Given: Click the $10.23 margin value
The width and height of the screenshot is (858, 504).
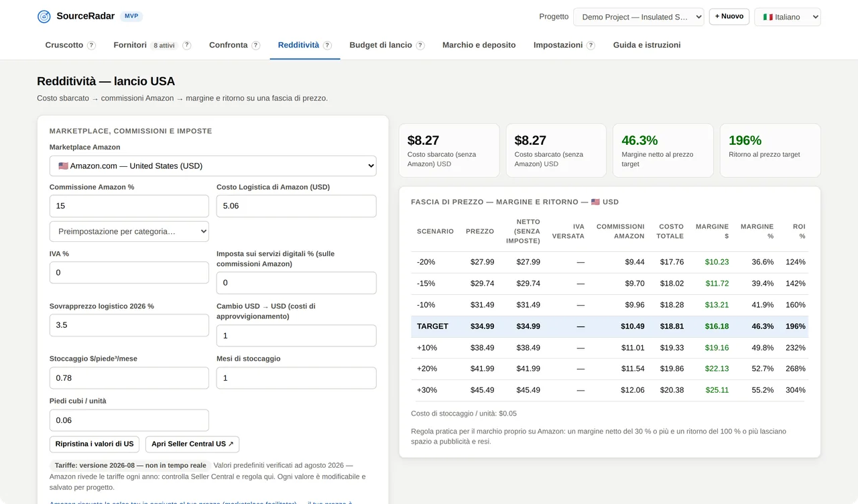Looking at the screenshot, I should click(717, 262).
